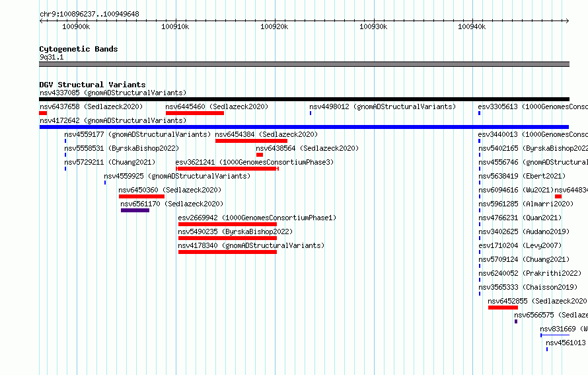
Task: Open the nsv831669 label
Action: point(564,329)
